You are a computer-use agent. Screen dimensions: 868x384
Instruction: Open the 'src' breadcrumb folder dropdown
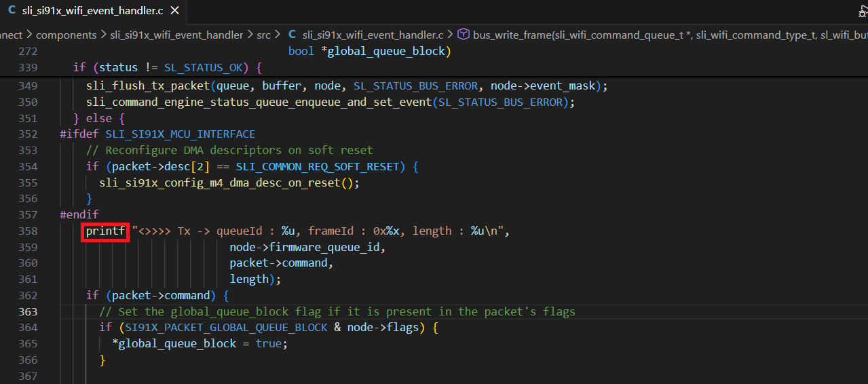click(x=263, y=35)
